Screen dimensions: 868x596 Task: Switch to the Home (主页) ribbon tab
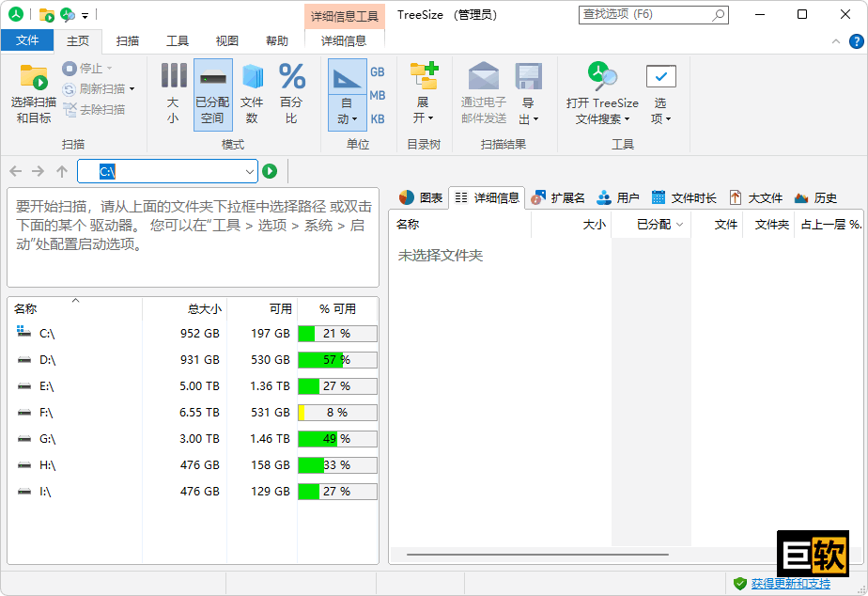(x=77, y=41)
